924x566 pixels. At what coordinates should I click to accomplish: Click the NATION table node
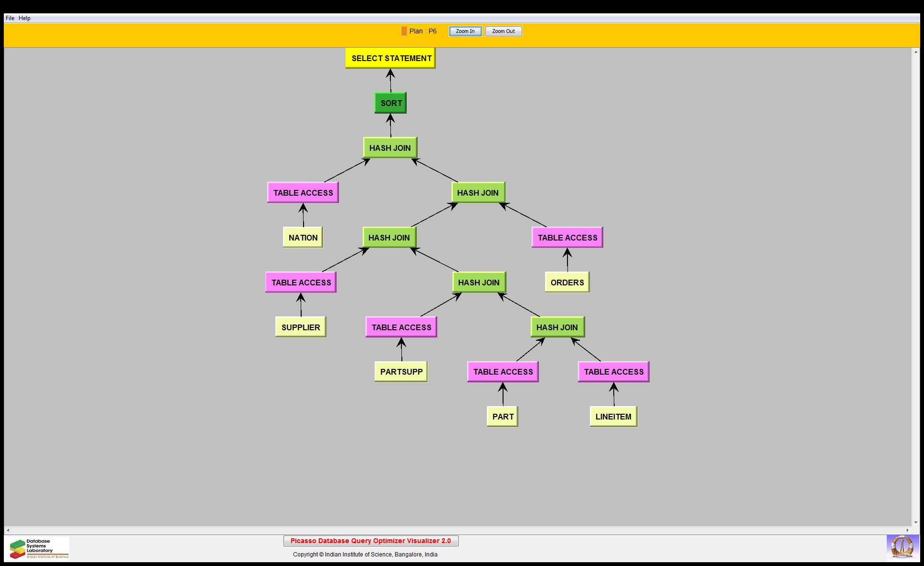(x=303, y=238)
